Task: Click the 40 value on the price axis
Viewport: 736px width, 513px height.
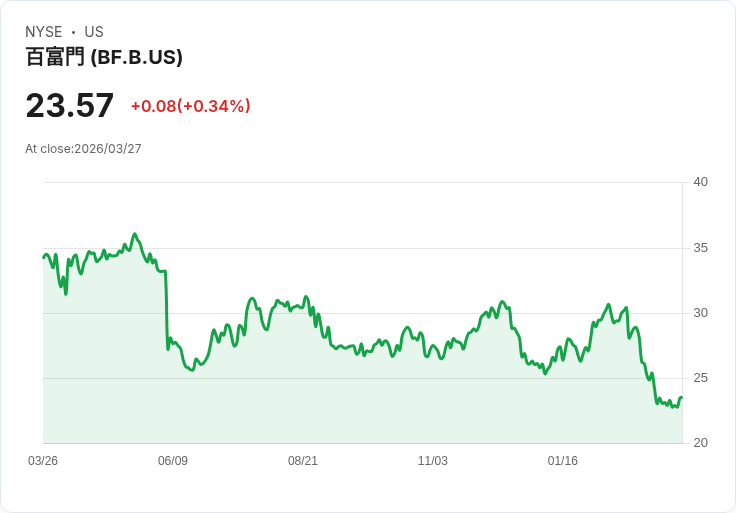Action: click(x=700, y=182)
